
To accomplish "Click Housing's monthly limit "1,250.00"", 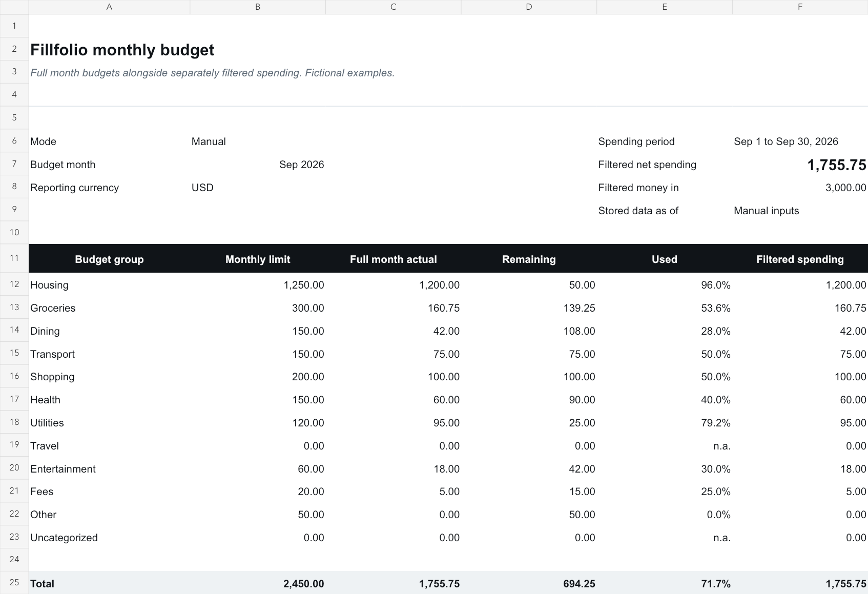I will coord(304,285).
